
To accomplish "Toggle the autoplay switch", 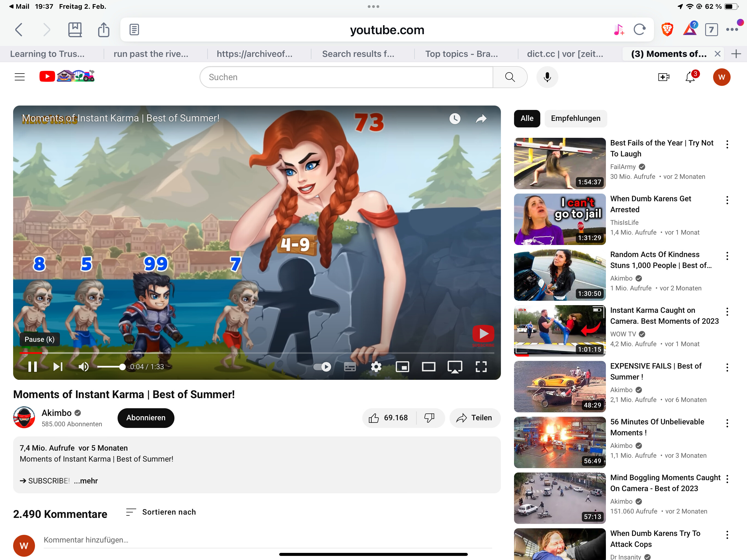I will click(322, 367).
